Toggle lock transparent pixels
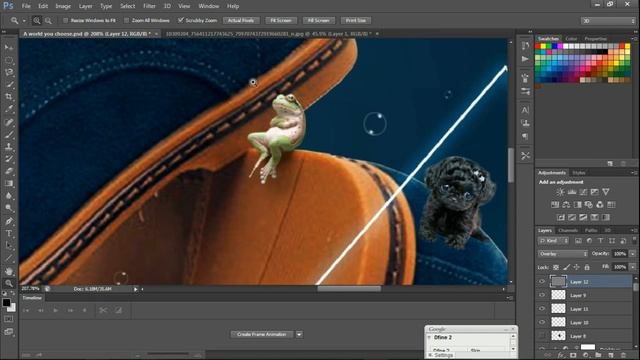 click(556, 267)
